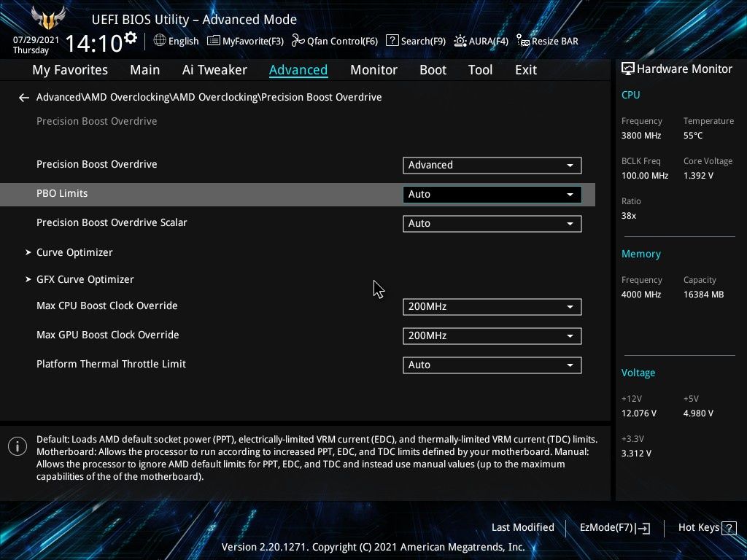Select Platform Thermal Throttle Limit label
Screen dimensions: 747x560
[x=111, y=364]
